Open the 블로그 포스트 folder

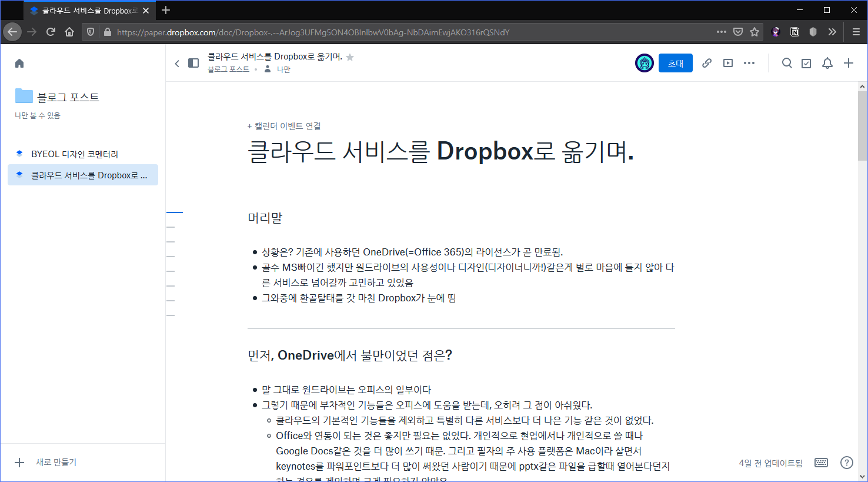(x=57, y=97)
